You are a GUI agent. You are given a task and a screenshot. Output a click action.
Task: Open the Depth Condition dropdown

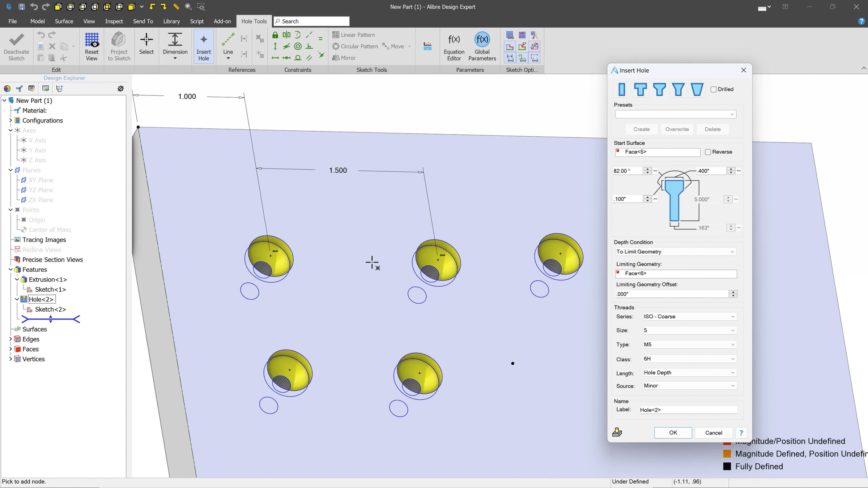click(x=675, y=252)
